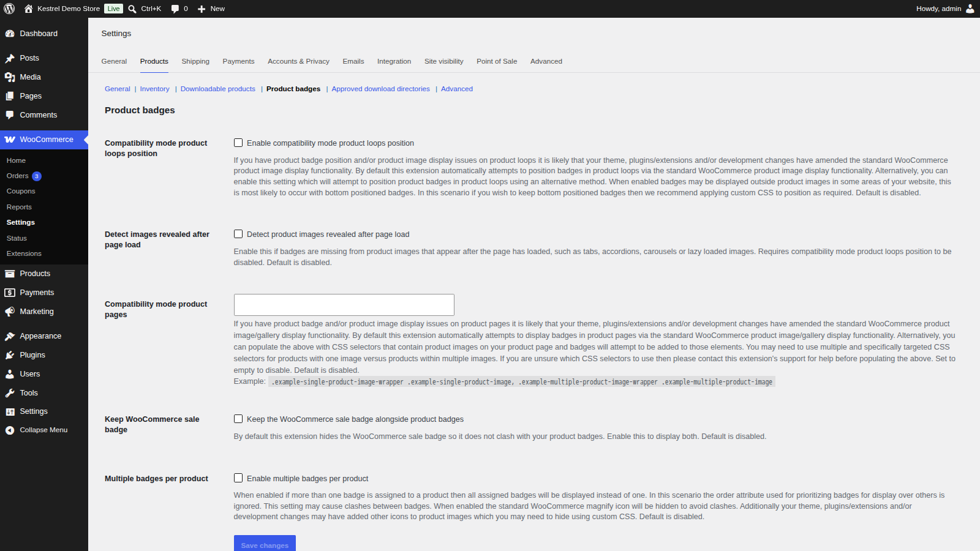
Task: Go to Inventory subsection link
Action: point(154,89)
